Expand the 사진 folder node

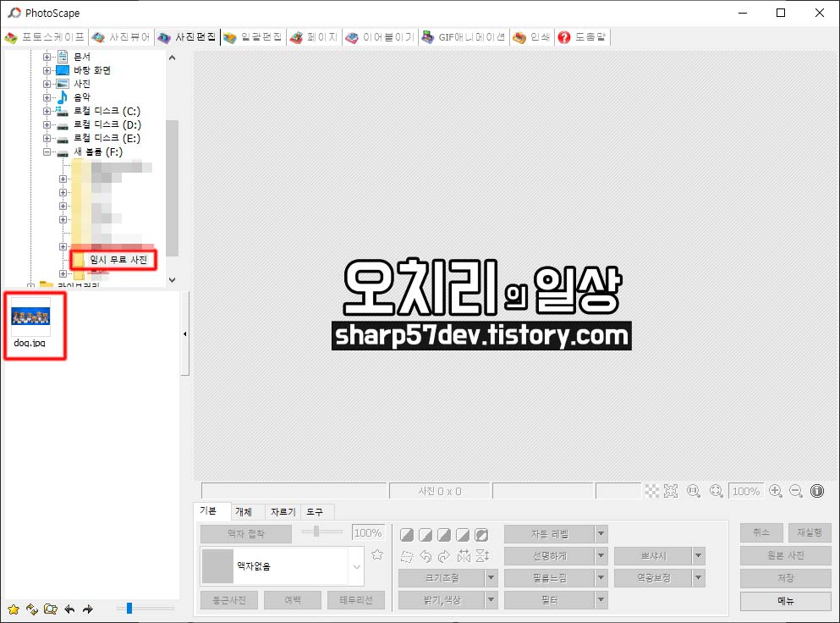tap(47, 84)
